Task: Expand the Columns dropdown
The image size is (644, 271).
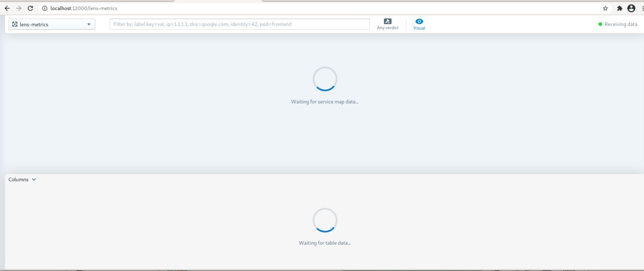Action: coord(22,179)
